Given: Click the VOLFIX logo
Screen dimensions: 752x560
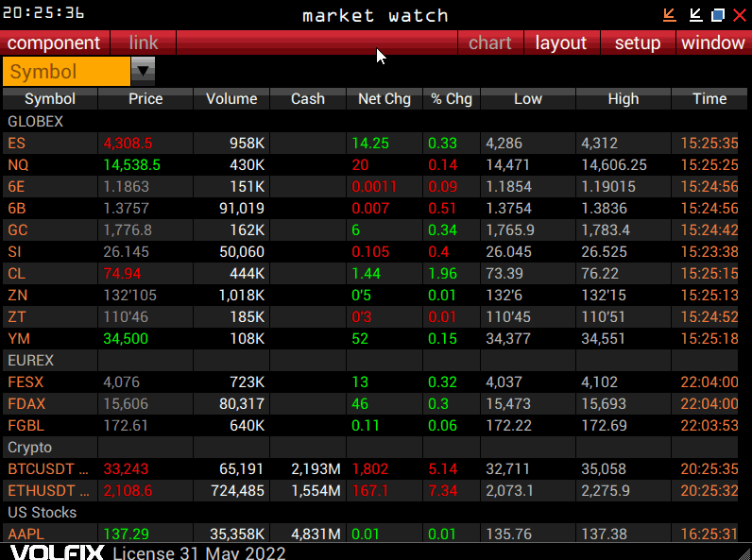Looking at the screenshot, I should click(x=55, y=552).
